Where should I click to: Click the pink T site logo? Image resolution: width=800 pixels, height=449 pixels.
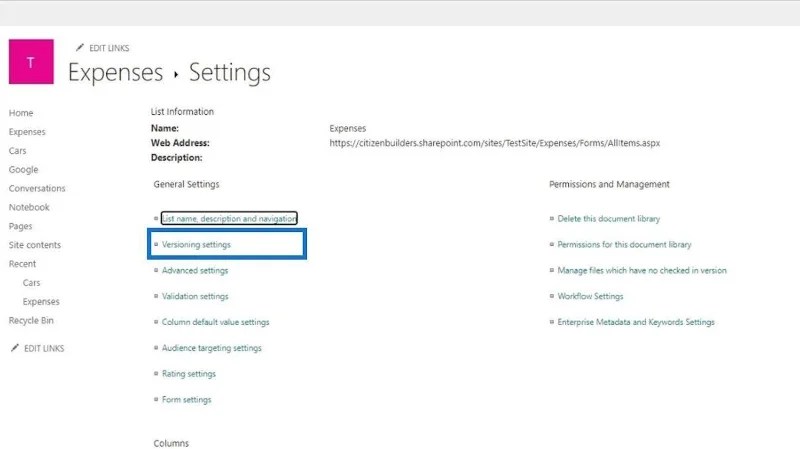coord(31,62)
